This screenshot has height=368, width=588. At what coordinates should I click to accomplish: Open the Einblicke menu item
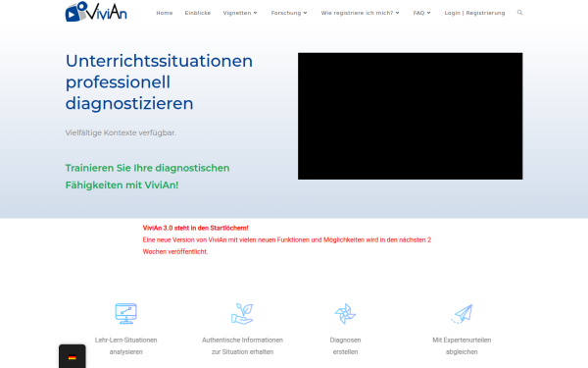198,13
